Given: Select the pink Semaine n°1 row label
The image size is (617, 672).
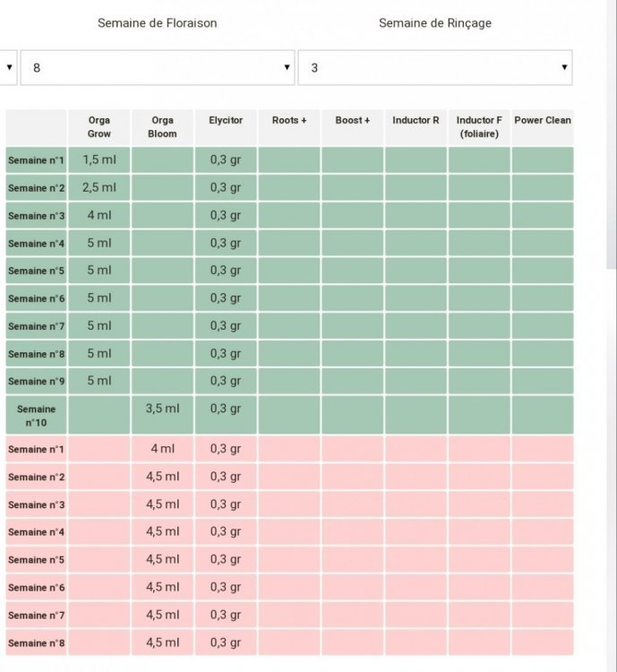Looking at the screenshot, I should (x=36, y=449).
